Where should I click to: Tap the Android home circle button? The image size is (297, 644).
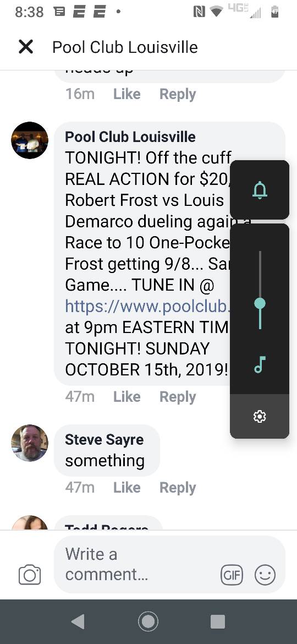point(148,622)
